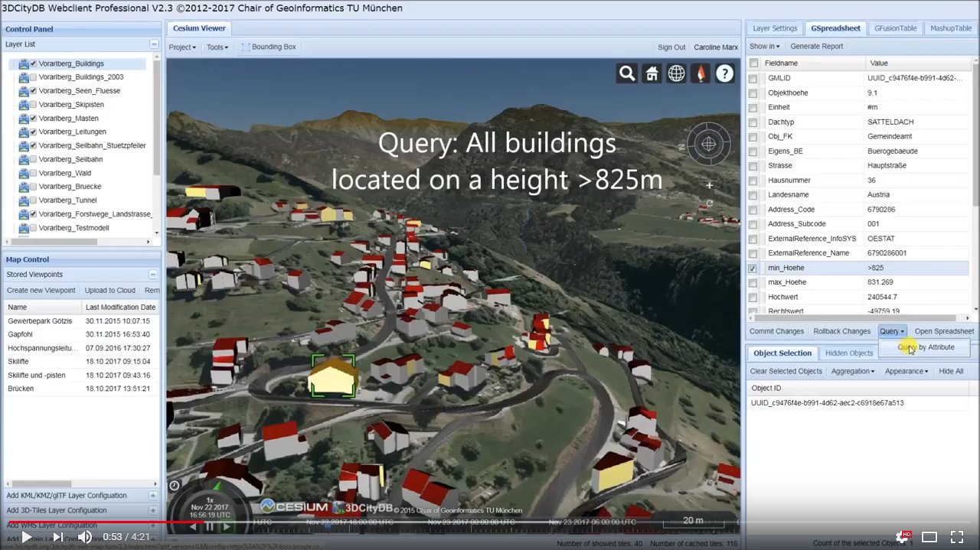
Task: Collapse the Stored Viewpoints panel
Action: (x=153, y=275)
